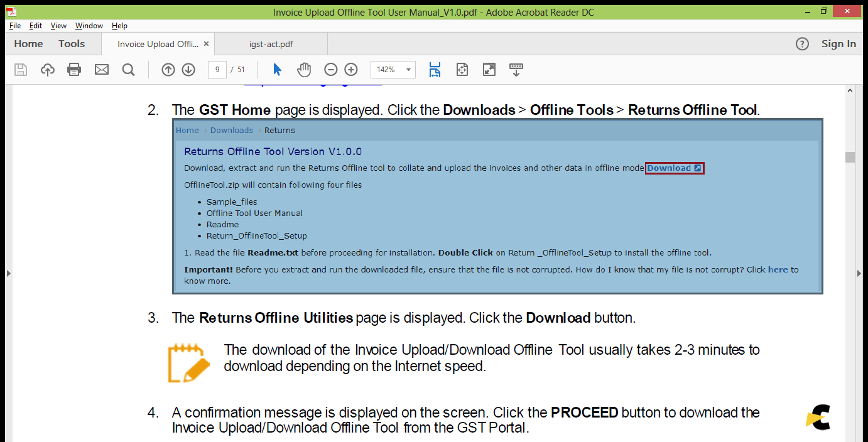Click the vertical scrollbar thumb
This screenshot has width=868, height=442.
click(850, 158)
